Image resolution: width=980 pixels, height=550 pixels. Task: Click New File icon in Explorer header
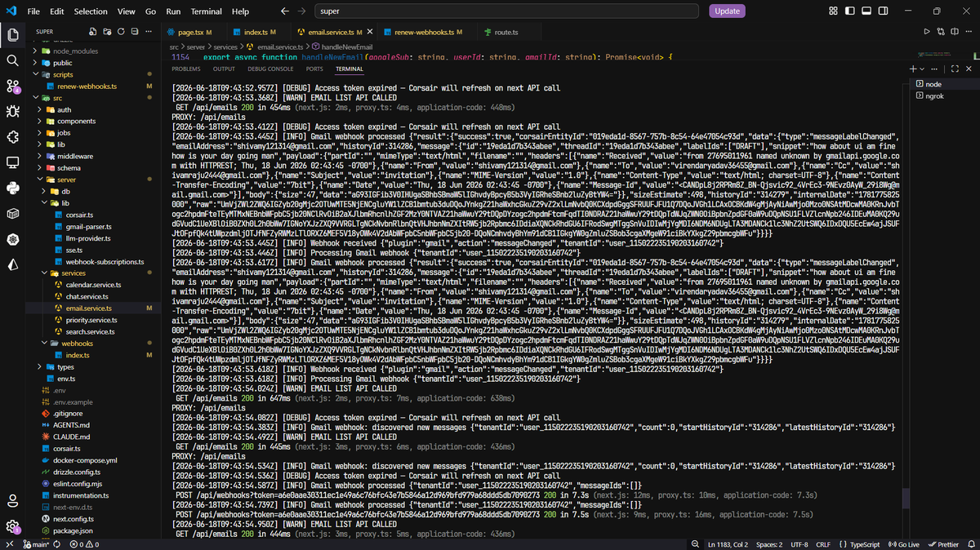[x=94, y=31]
